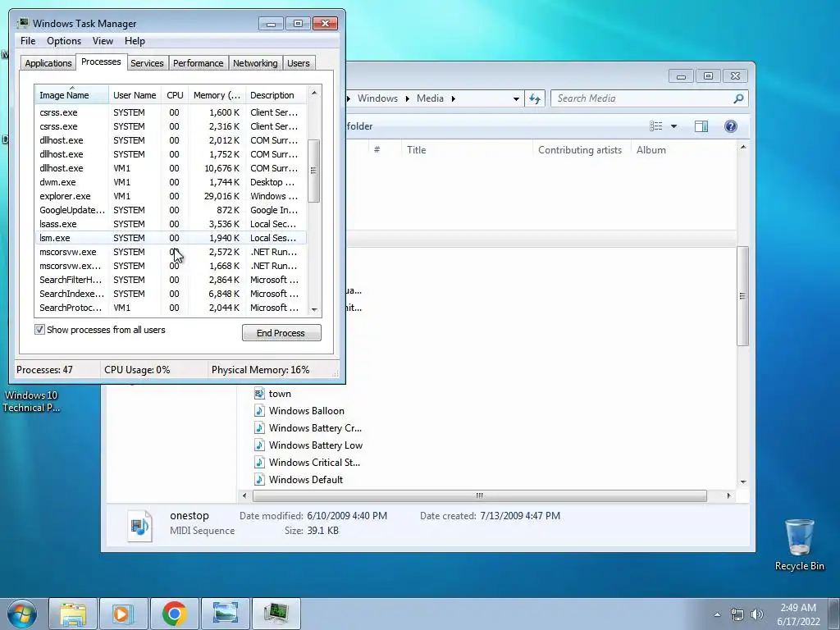840x630 pixels.
Task: Open the address bar history dropdown
Action: (516, 98)
